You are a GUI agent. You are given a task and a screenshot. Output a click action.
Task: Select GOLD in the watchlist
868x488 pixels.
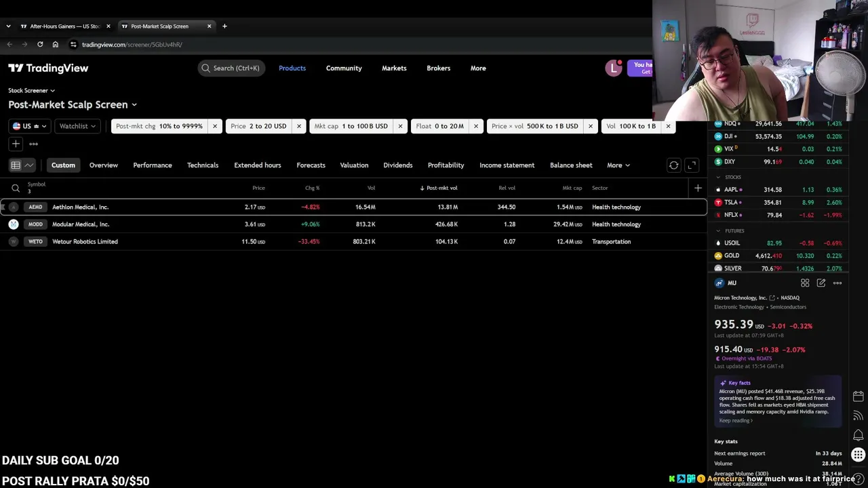point(778,256)
